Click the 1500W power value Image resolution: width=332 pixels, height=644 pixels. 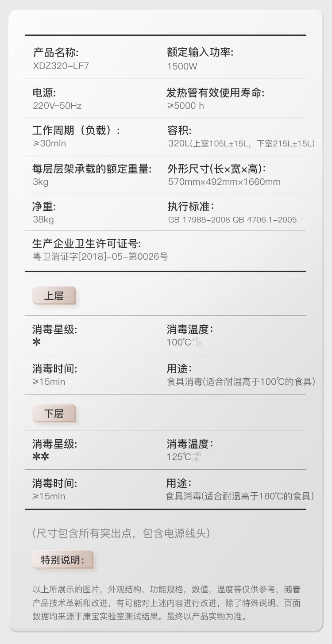click(x=182, y=66)
